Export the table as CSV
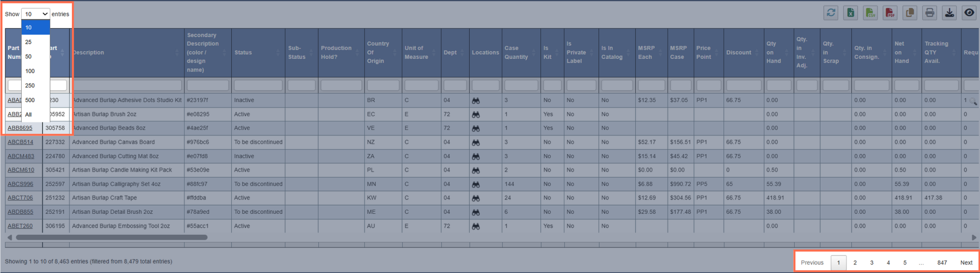The image size is (980, 273). [870, 13]
